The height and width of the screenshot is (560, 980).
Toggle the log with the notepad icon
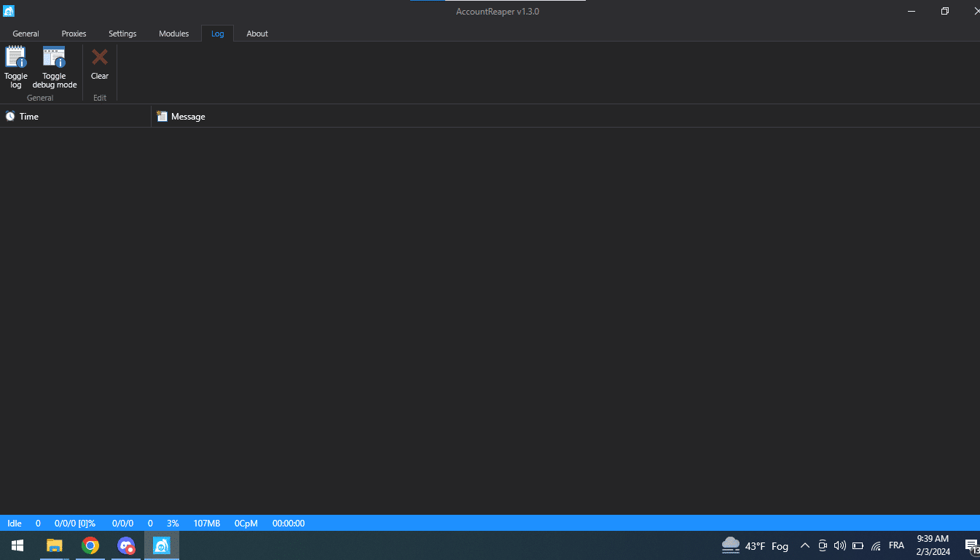coord(16,67)
